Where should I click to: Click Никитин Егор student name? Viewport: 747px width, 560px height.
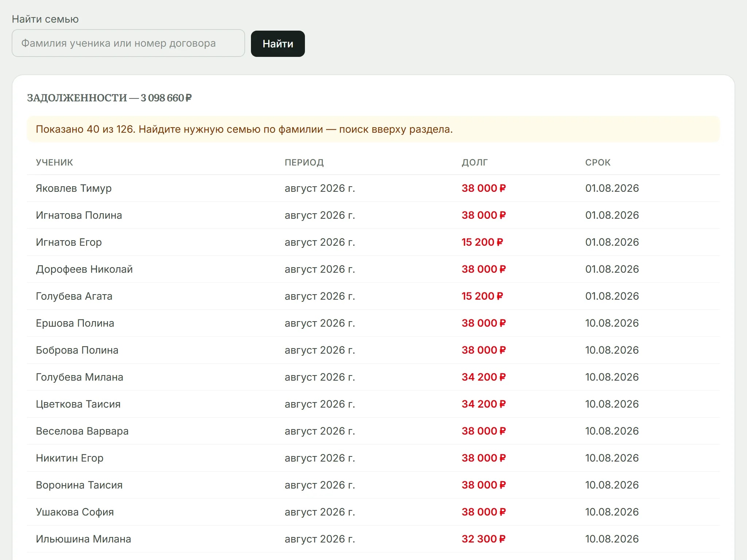(x=69, y=458)
